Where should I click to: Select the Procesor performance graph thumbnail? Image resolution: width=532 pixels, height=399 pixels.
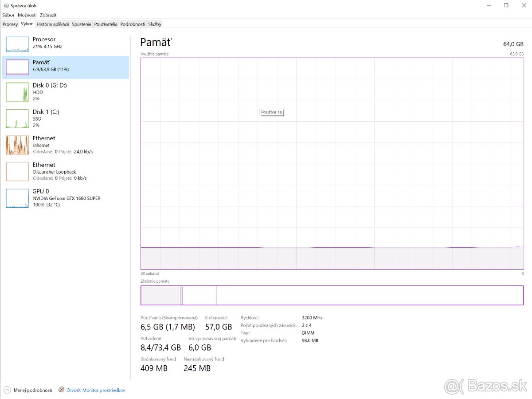(x=17, y=43)
